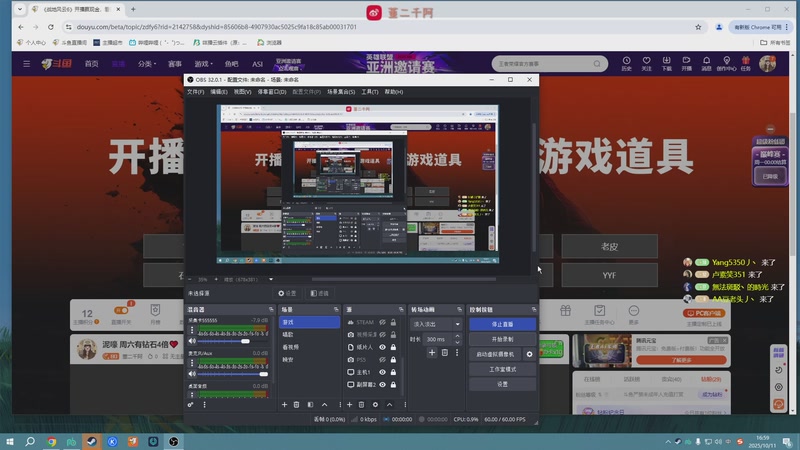
Task: Open OBS 停靠窗口(D) menu
Action: 272,92
